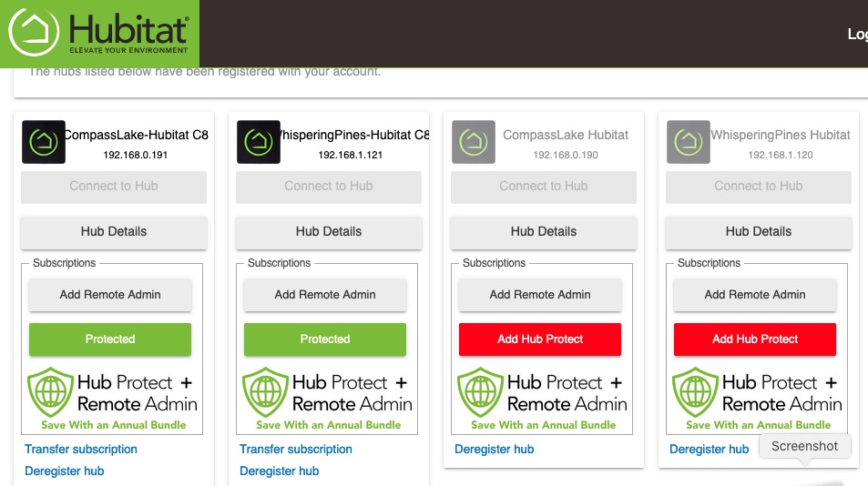Click IP address 192.168.1.121
Screen dimensions: 868x486
350,156
